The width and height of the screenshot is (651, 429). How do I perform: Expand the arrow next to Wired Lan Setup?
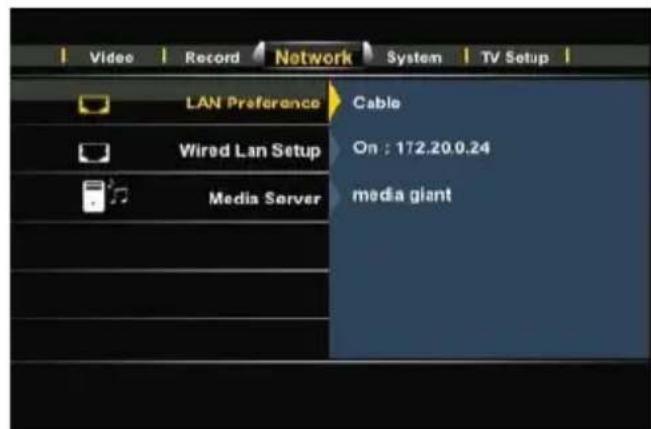pos(335,150)
